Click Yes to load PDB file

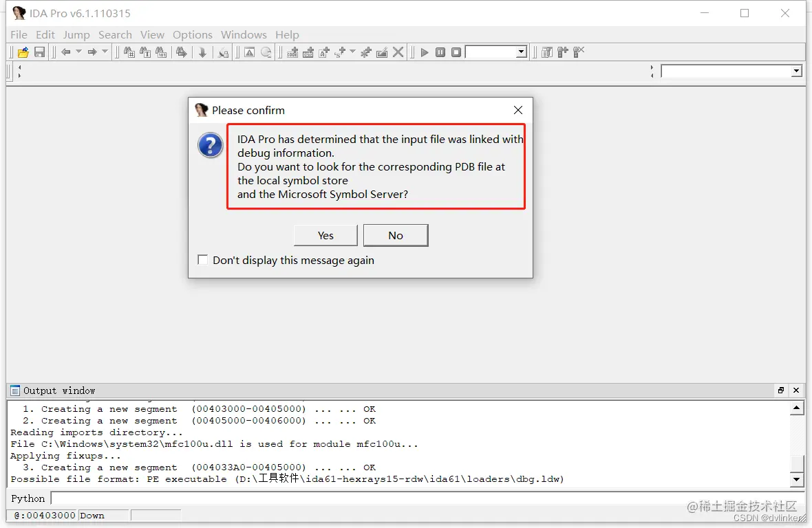click(325, 235)
